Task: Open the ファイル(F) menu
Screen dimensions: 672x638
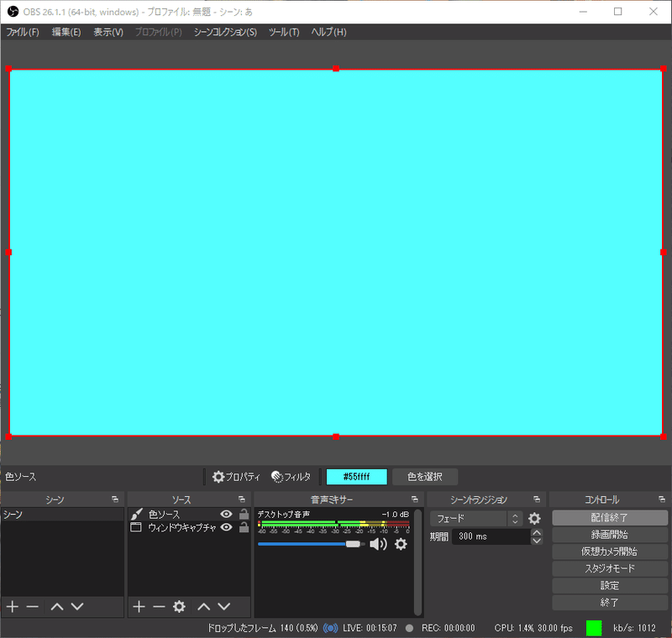Action: [x=23, y=32]
